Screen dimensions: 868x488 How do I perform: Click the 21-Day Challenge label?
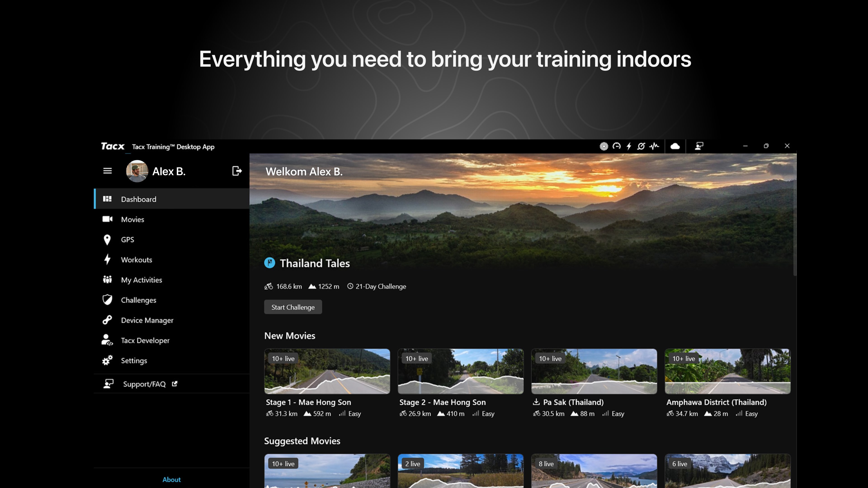tap(381, 286)
